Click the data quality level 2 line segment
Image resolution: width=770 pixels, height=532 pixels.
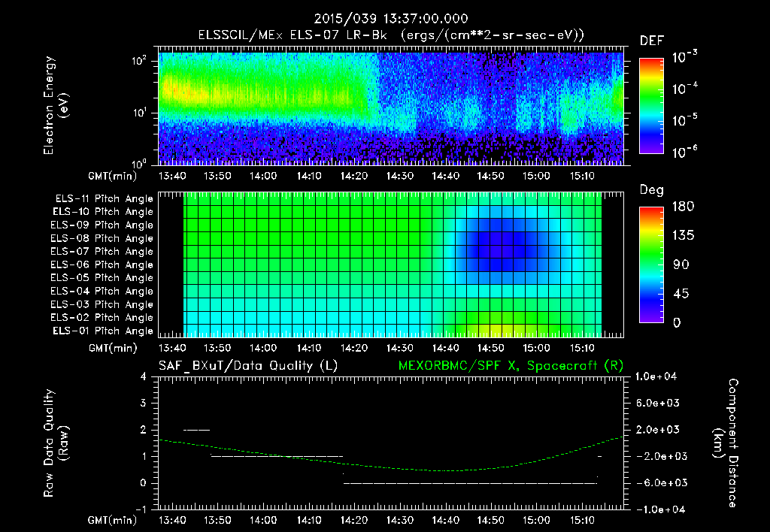click(196, 430)
